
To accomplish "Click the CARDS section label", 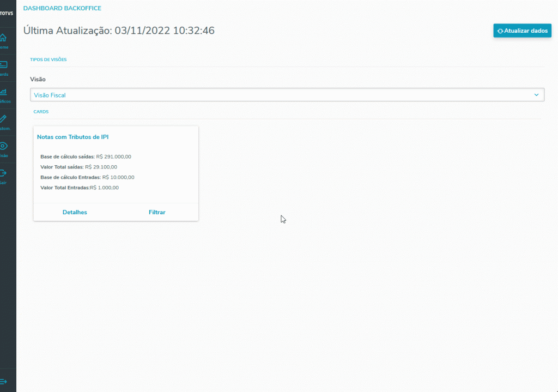I will (x=41, y=111).
